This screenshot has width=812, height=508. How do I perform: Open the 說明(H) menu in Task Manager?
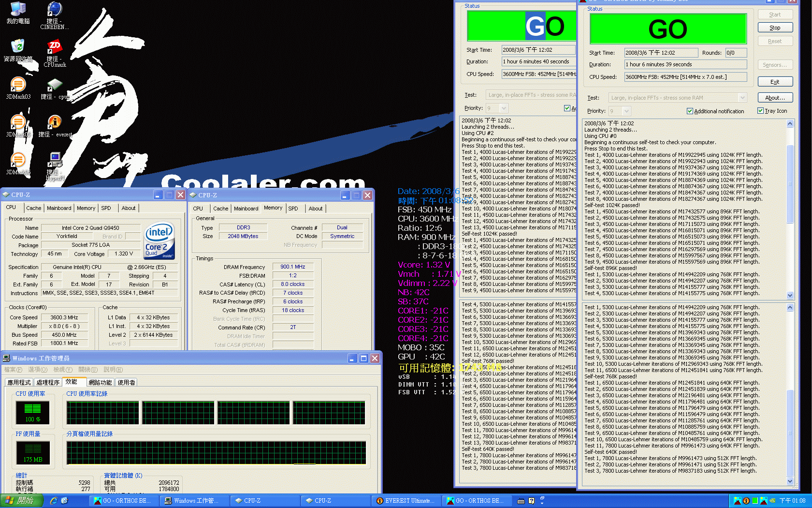coord(113,370)
